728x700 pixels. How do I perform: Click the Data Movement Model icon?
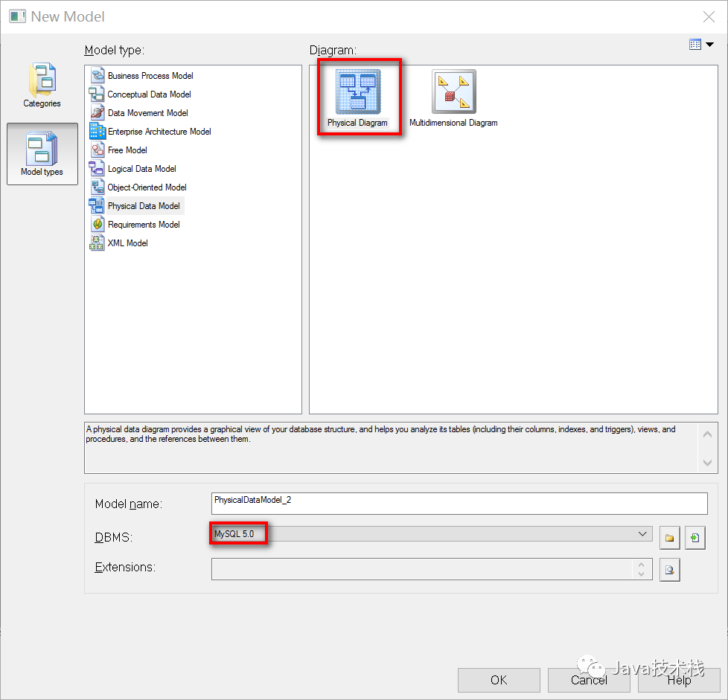point(97,112)
